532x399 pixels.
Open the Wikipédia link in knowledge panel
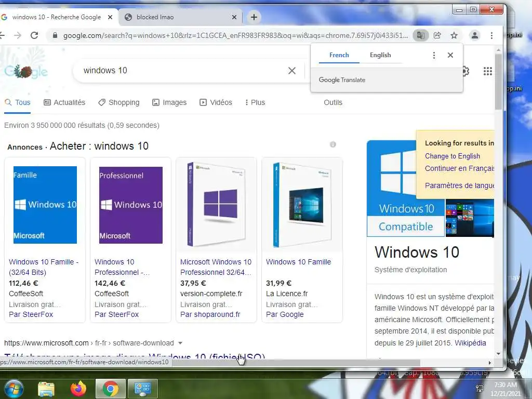470,343
